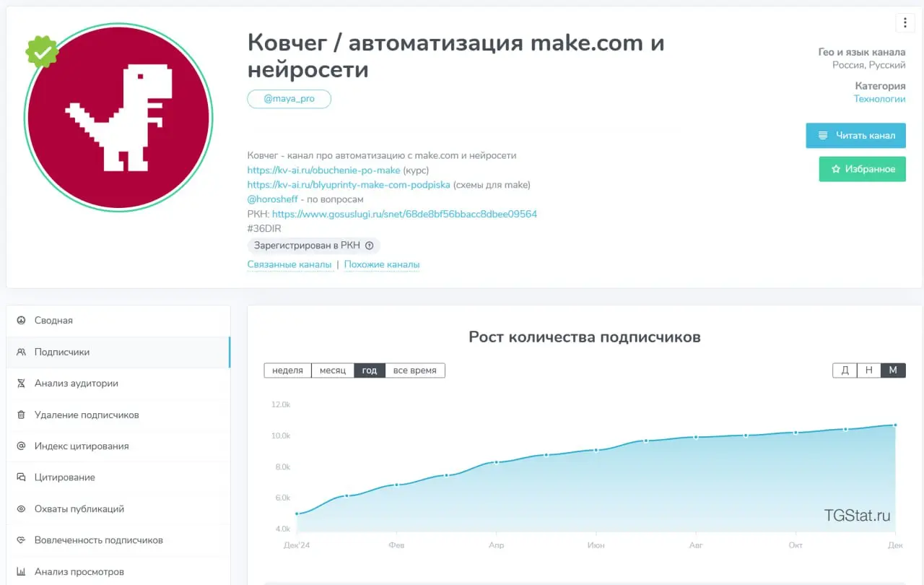Open the 'Сводная' summary section
Image resolution: width=924 pixels, height=585 pixels.
point(118,320)
